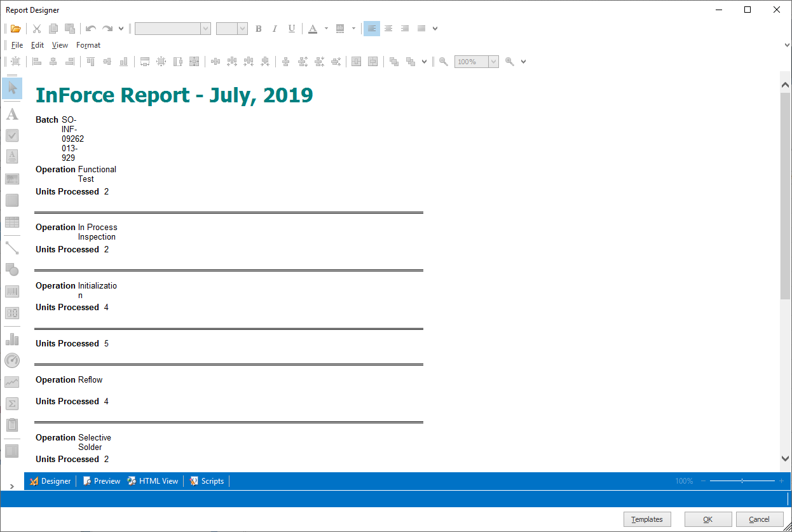Toggle bold formatting on selected text
The width and height of the screenshot is (792, 532).
[x=259, y=28]
